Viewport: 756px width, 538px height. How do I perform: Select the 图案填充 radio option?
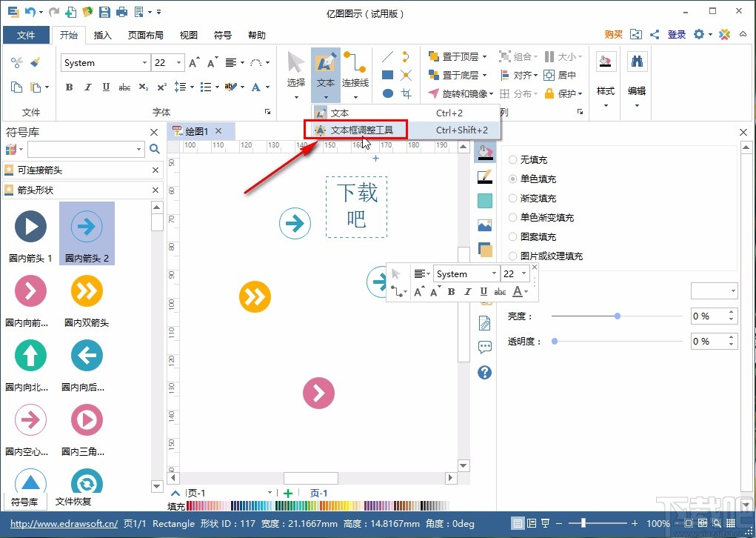click(x=513, y=237)
